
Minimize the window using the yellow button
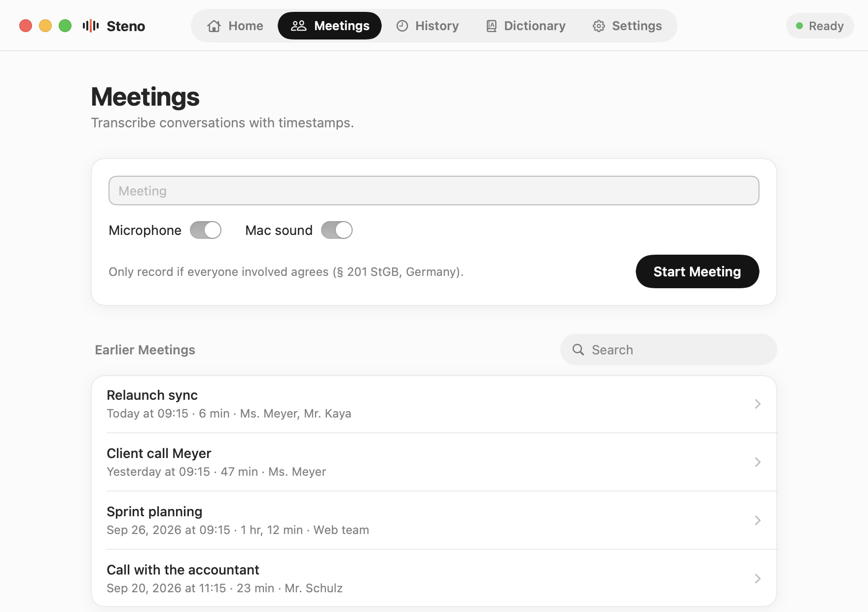[45, 26]
